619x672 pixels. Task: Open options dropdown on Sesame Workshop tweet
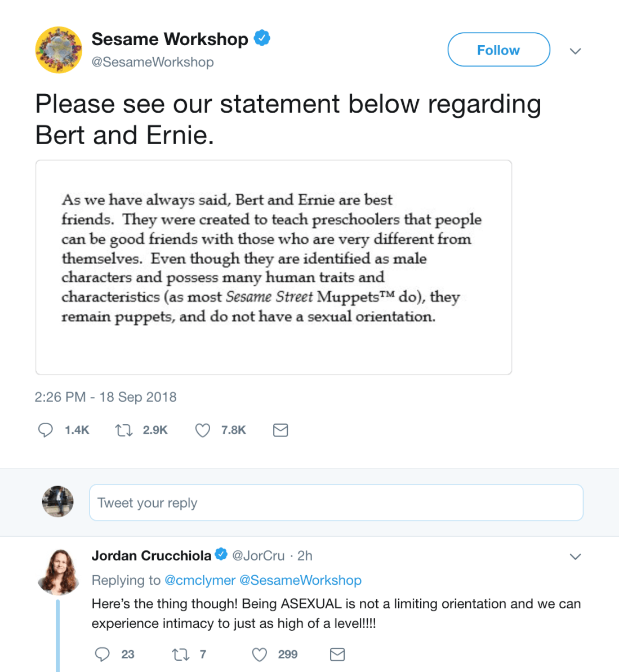click(575, 51)
